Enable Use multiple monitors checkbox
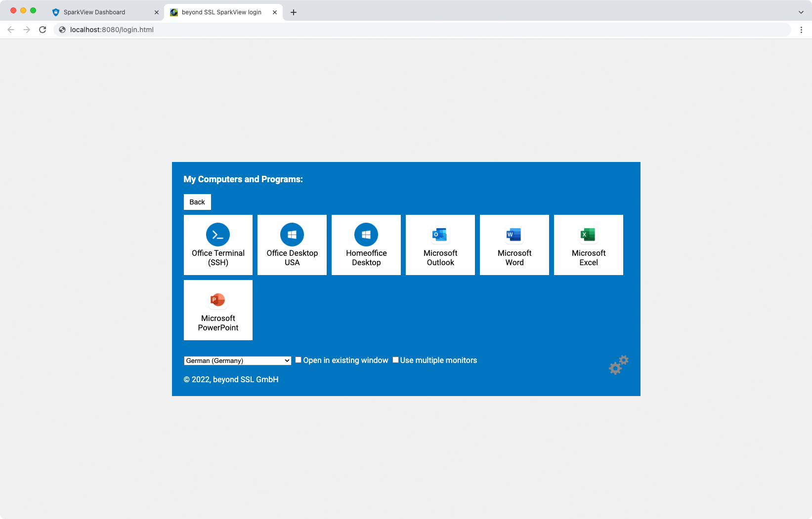This screenshot has height=519, width=812. point(396,360)
